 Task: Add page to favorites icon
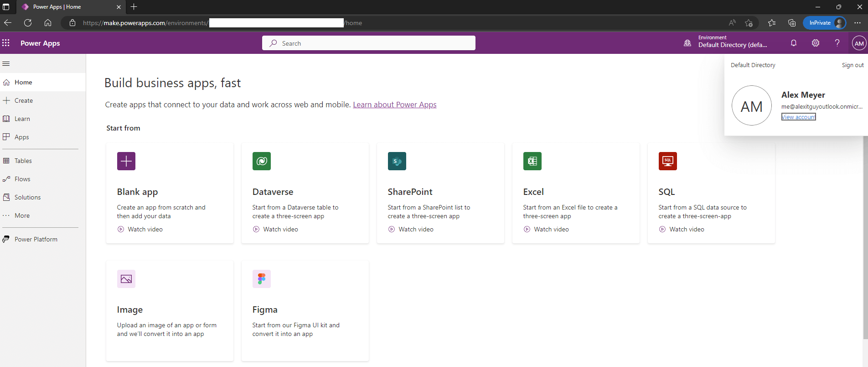(x=749, y=23)
